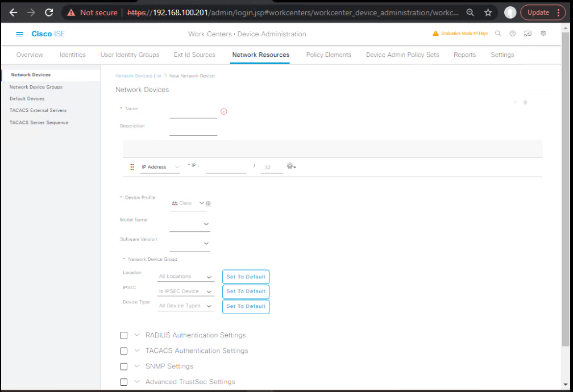
Task: Click the IP address input field
Action: coord(226,168)
